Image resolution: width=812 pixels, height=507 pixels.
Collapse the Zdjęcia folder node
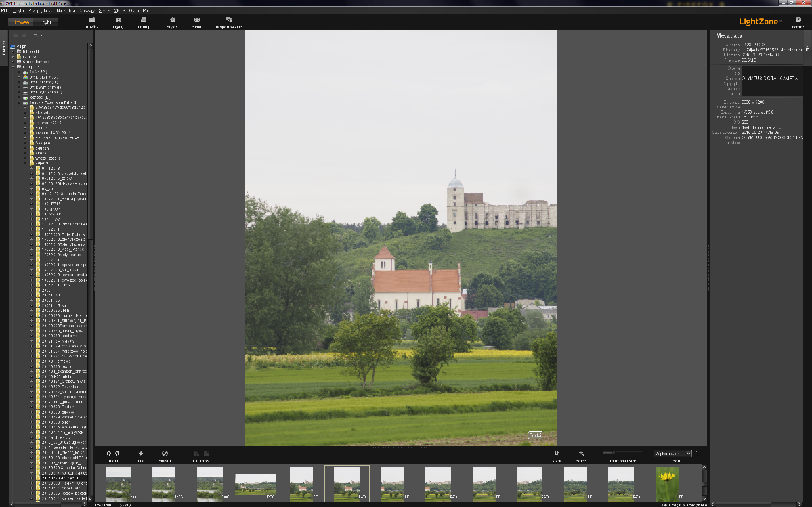[x=25, y=163]
